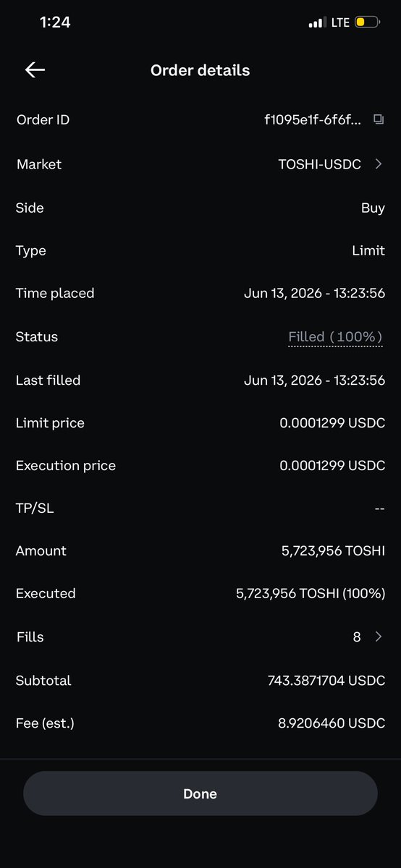Open the TOSHI-USDC market chevron
Viewport: 401px width, 868px height.
379,164
